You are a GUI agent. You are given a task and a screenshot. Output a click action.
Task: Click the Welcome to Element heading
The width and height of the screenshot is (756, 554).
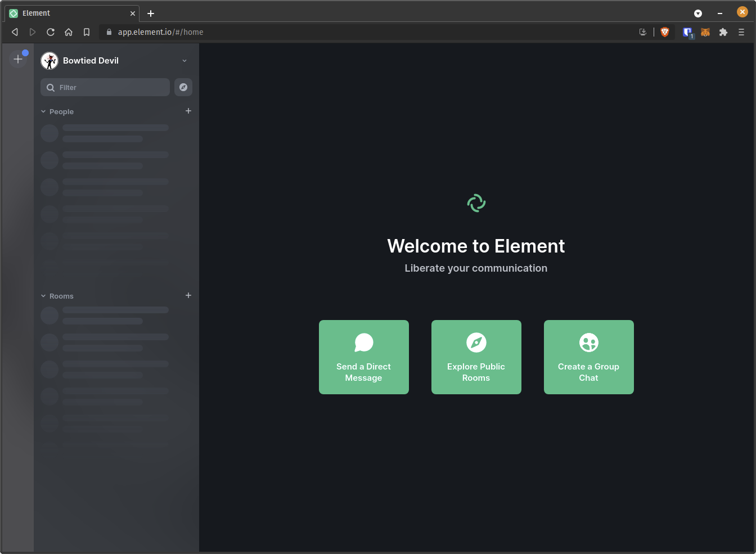point(476,246)
